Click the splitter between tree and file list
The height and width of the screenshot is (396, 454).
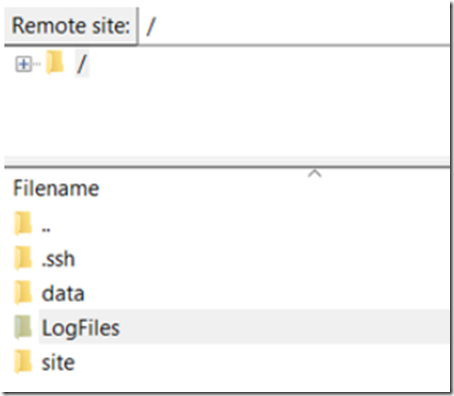click(227, 162)
